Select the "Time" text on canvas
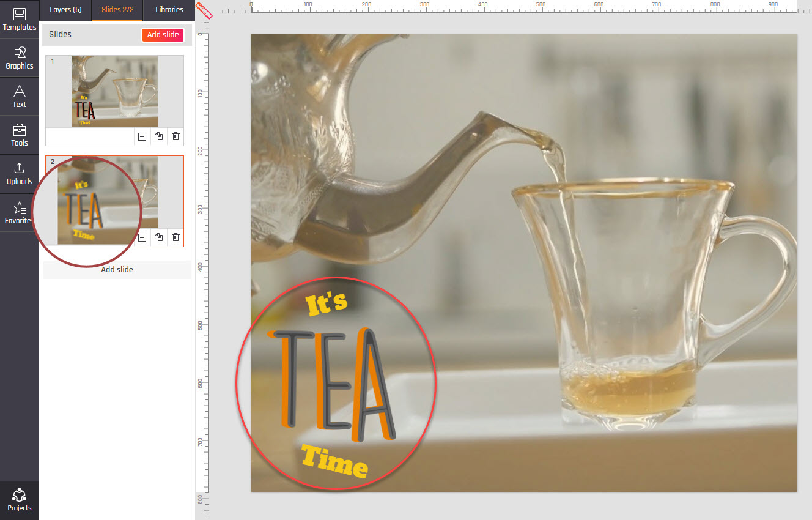812x520 pixels. (x=334, y=462)
